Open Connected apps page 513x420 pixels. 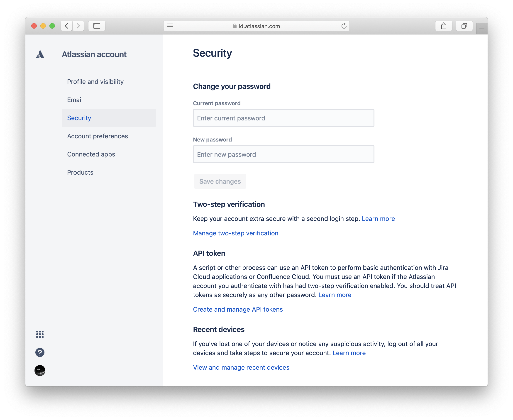point(91,154)
